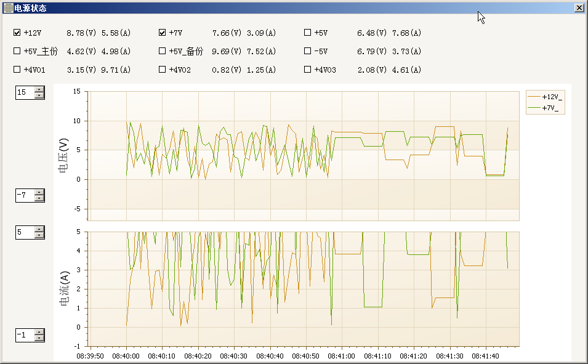
Task: Tick the +4V01 checkbox
Action: (17, 70)
